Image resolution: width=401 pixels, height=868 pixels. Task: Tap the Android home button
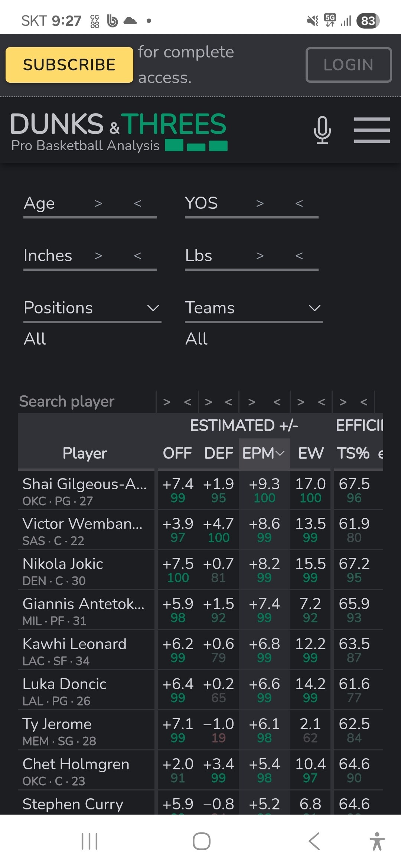(x=201, y=841)
